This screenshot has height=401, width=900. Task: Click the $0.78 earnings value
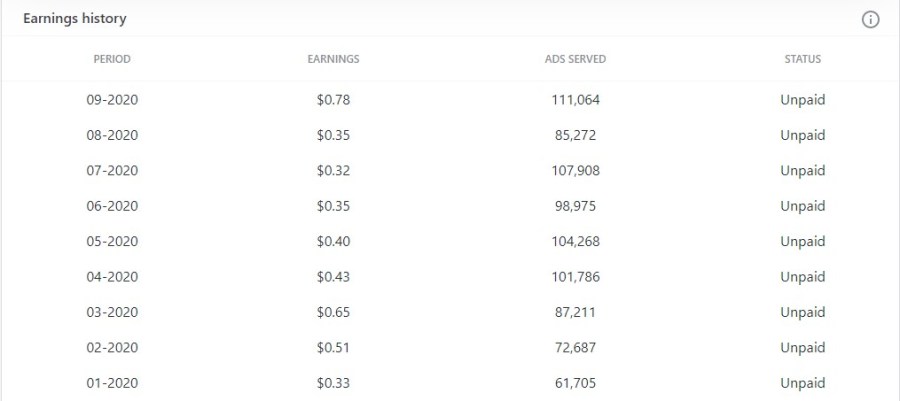(x=333, y=100)
